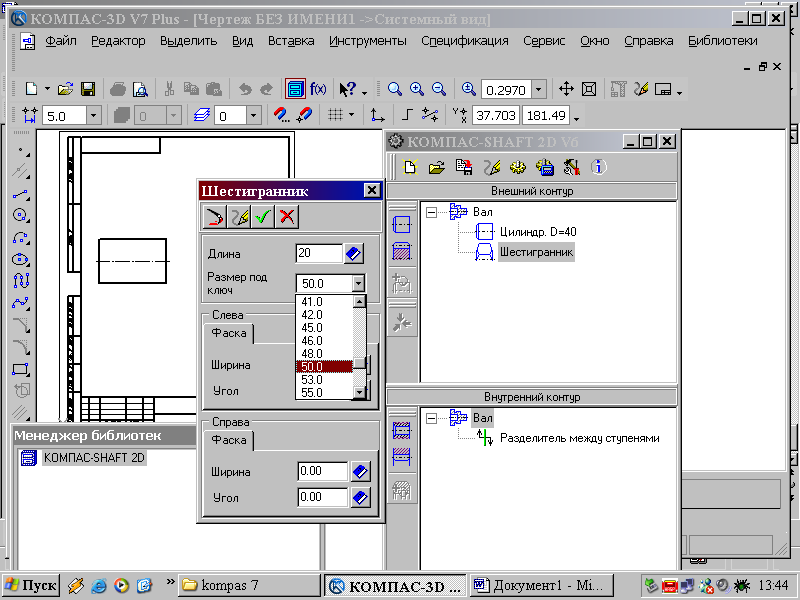Open the Инструменты menu
Image resolution: width=800 pixels, height=600 pixels.
click(x=368, y=41)
